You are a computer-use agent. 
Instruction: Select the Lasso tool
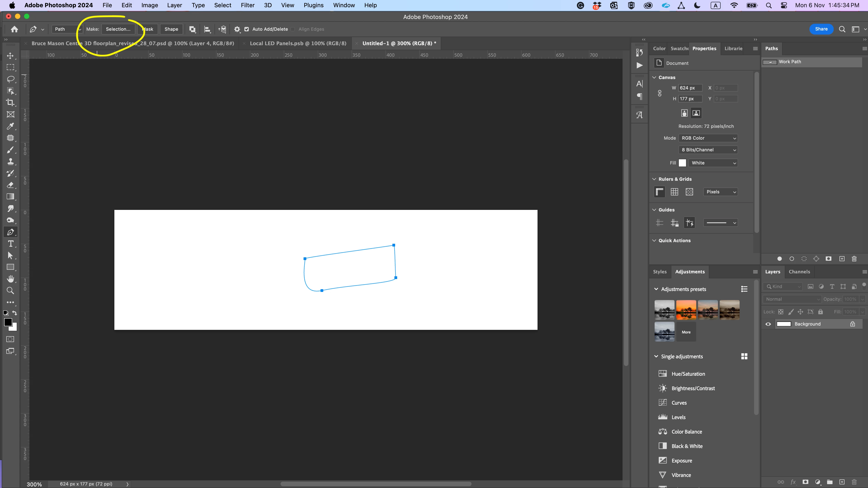(10, 79)
